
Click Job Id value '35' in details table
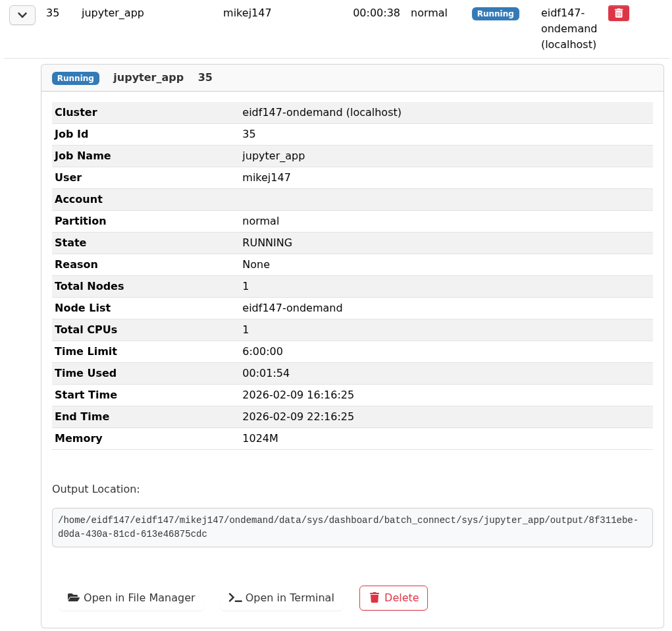click(x=249, y=134)
